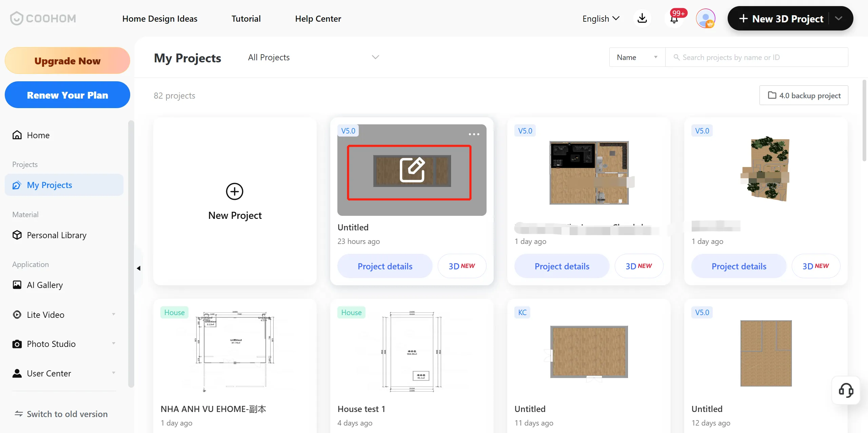Open the Name search type dropdown
The image size is (868, 433).
point(637,57)
